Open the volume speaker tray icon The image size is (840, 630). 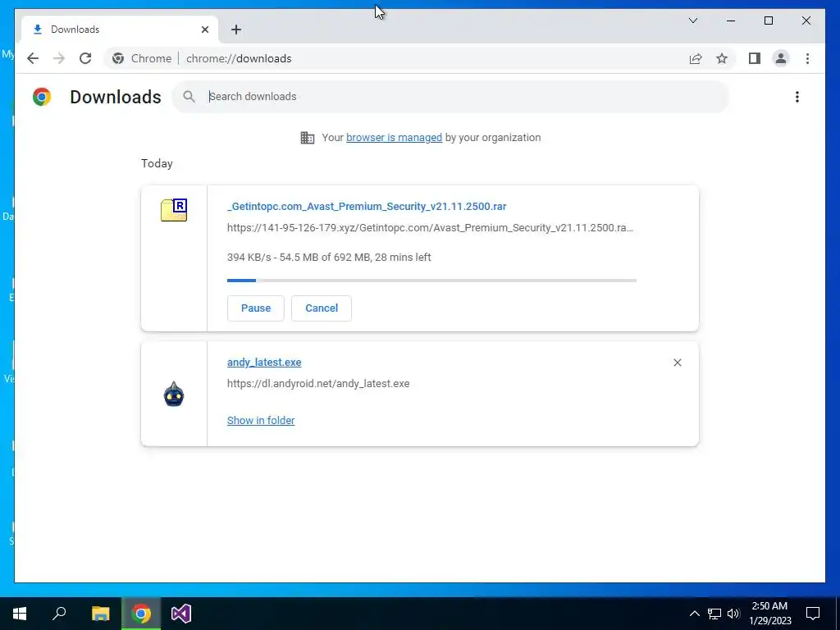733,614
